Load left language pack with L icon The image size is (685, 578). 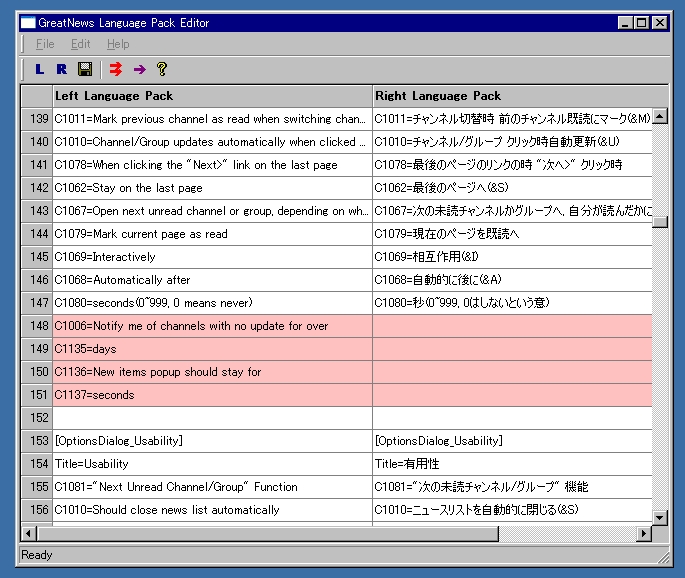40,69
